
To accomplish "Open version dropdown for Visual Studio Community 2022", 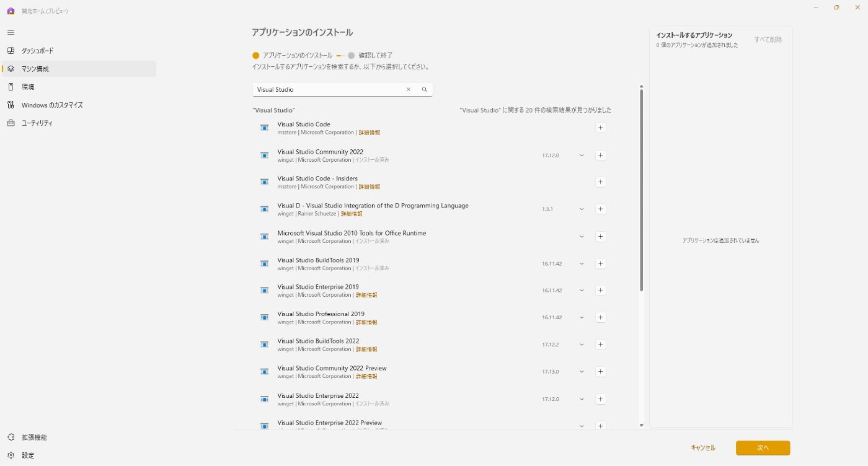I will tap(582, 155).
